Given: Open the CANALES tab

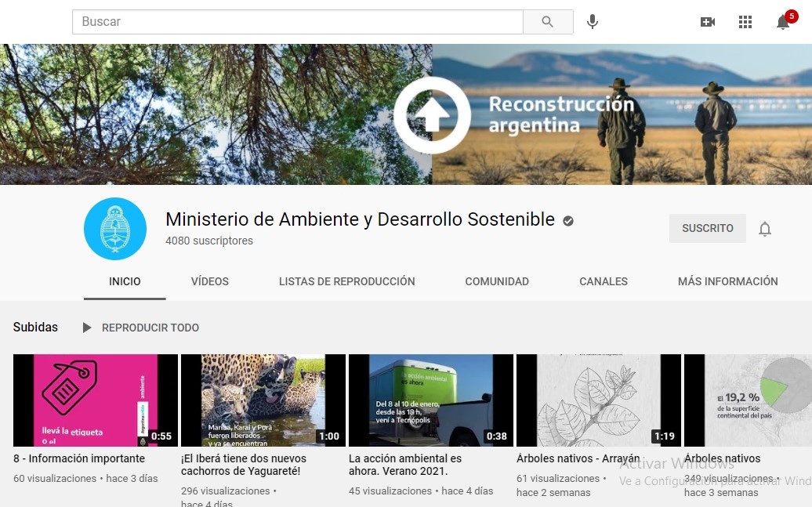Looking at the screenshot, I should tap(604, 281).
